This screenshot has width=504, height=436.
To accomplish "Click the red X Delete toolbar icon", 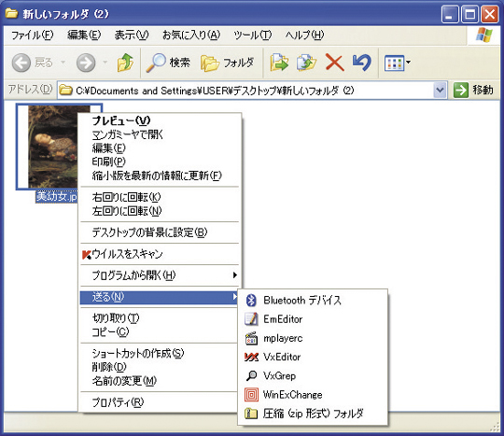I will (335, 63).
